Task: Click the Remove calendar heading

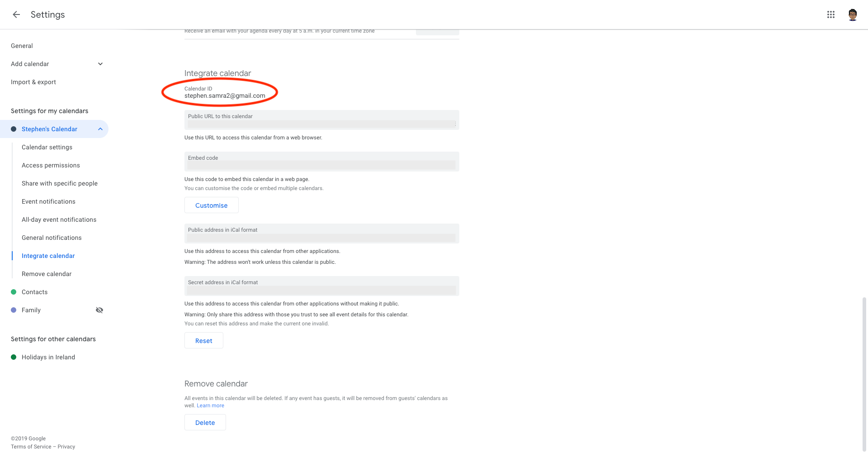Action: click(x=216, y=384)
